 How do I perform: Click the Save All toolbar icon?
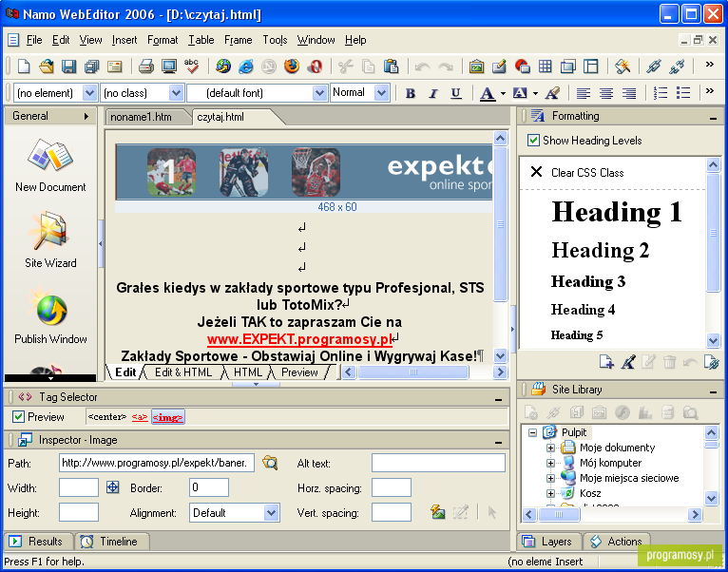pos(91,67)
